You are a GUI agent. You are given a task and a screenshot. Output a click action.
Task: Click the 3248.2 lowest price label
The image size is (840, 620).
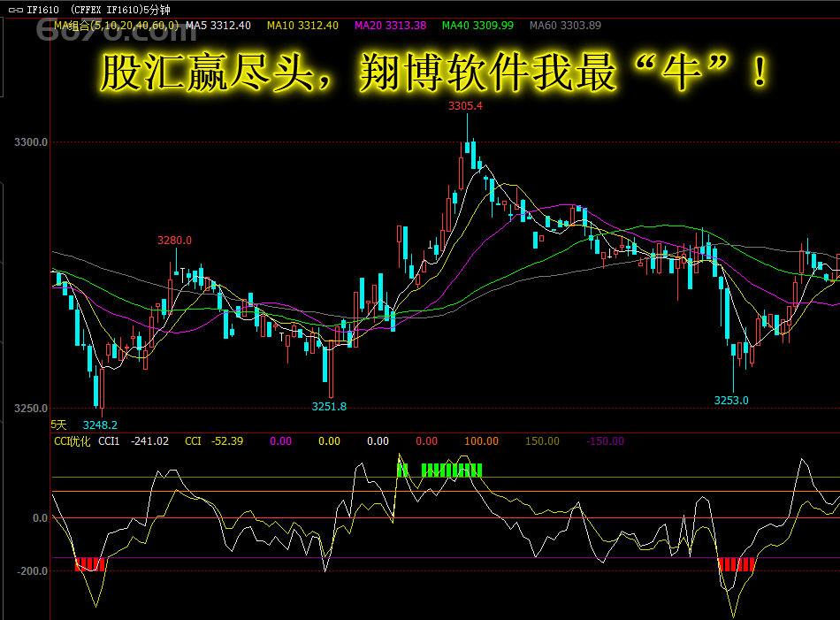pyautogui.click(x=100, y=425)
